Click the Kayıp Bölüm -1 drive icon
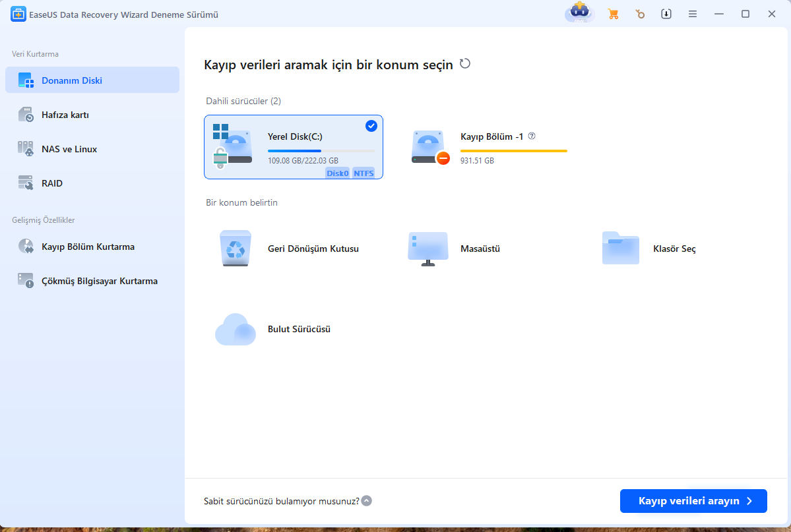Screen dimensions: 791x532 point(429,148)
